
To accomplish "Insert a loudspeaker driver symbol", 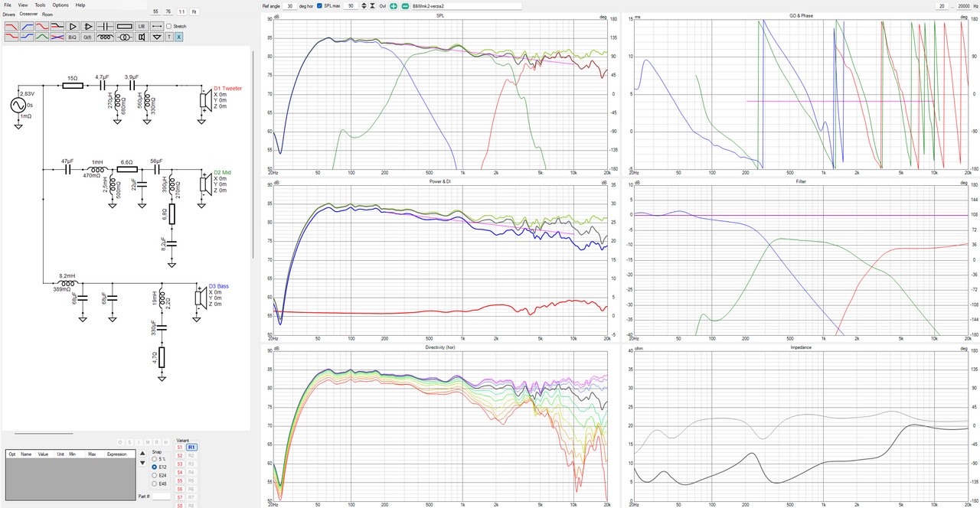I will pyautogui.click(x=142, y=36).
